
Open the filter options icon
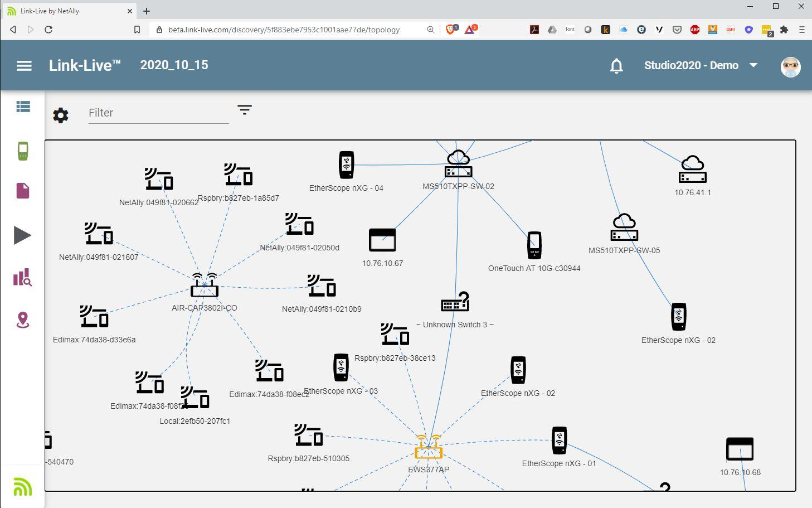coord(245,110)
